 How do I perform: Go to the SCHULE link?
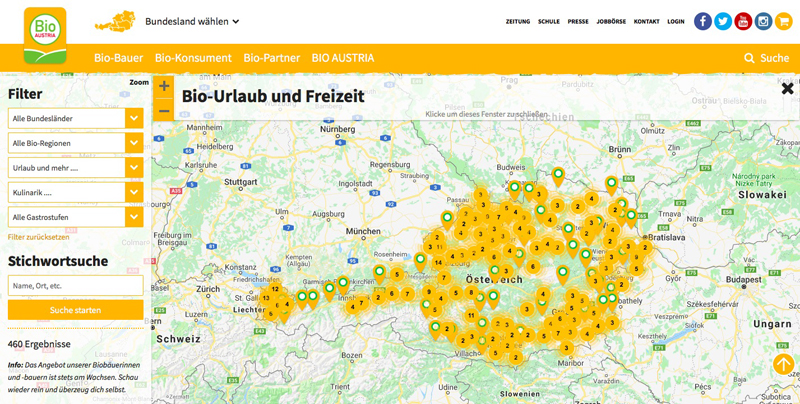pos(549,21)
